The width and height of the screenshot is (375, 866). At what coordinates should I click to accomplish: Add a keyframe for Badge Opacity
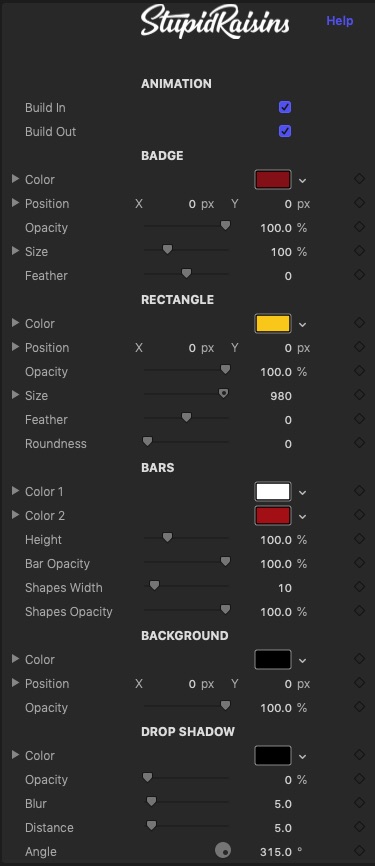(x=360, y=226)
